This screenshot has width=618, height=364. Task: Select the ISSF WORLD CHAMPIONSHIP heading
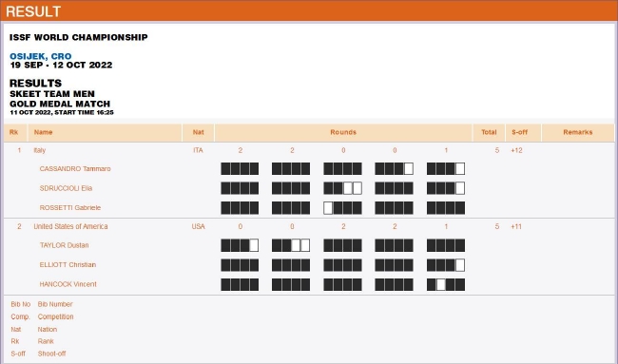[x=78, y=37]
